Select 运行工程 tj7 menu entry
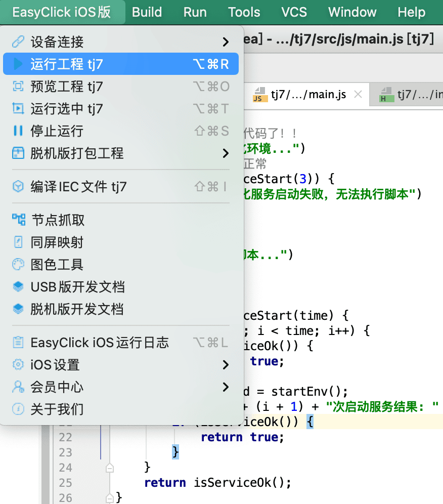The width and height of the screenshot is (443, 504). click(121, 64)
